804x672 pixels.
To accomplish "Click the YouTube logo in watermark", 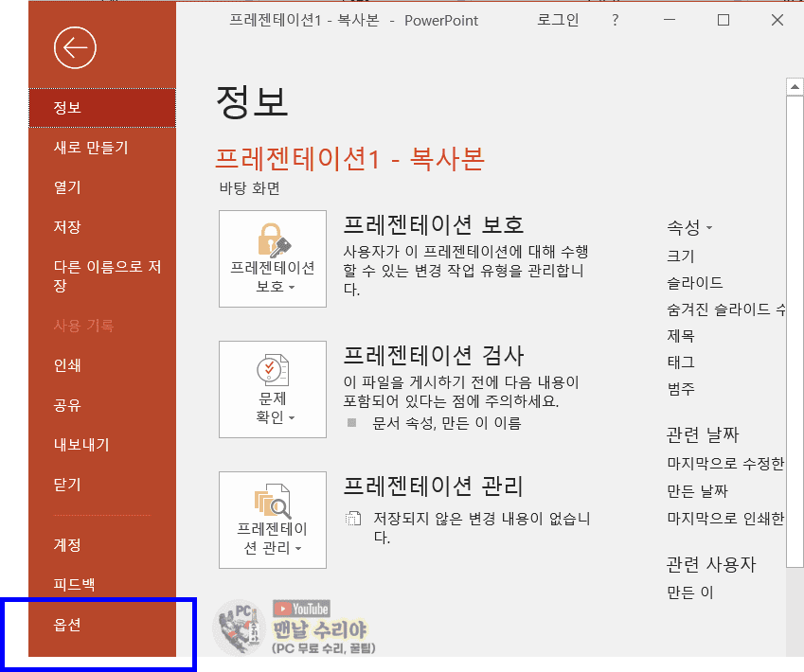I will [301, 609].
